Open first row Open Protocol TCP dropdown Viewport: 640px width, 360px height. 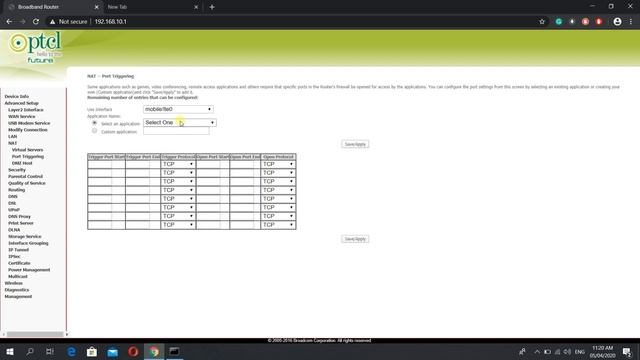pyautogui.click(x=278, y=164)
